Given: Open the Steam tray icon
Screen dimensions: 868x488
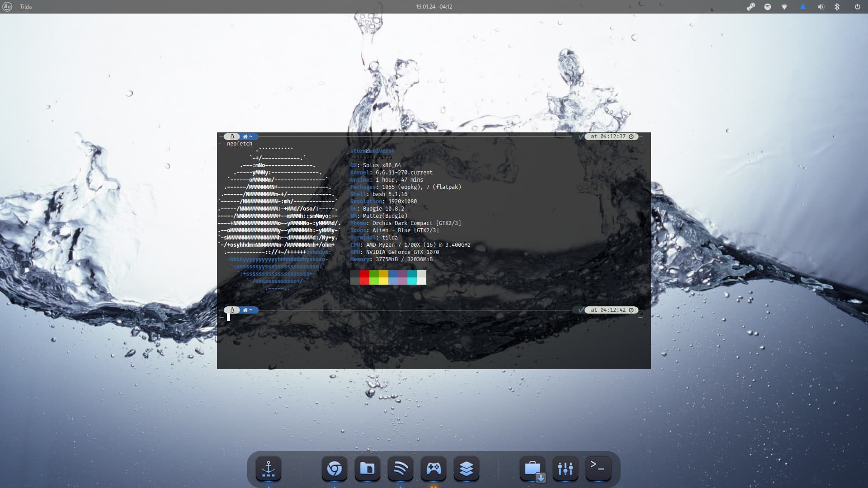Looking at the screenshot, I should click(750, 7).
